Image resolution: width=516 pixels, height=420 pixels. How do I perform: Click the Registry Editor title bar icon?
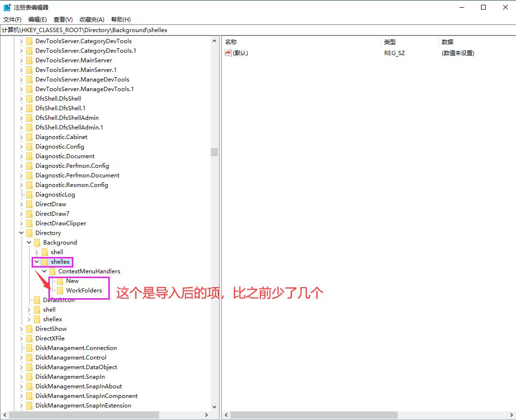point(7,7)
